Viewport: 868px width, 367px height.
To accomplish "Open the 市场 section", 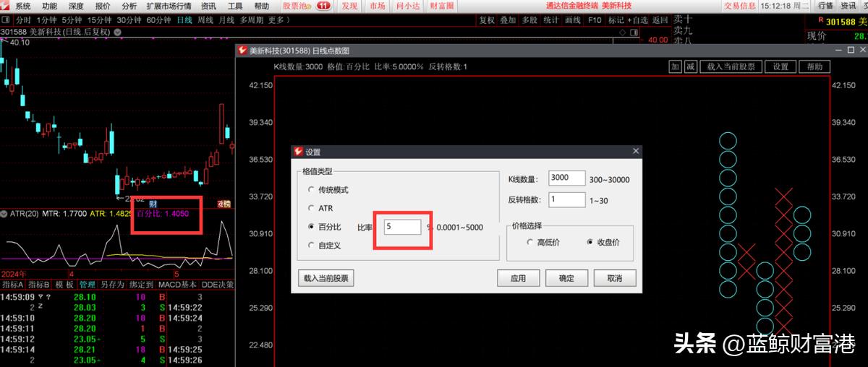I will 377,6.
